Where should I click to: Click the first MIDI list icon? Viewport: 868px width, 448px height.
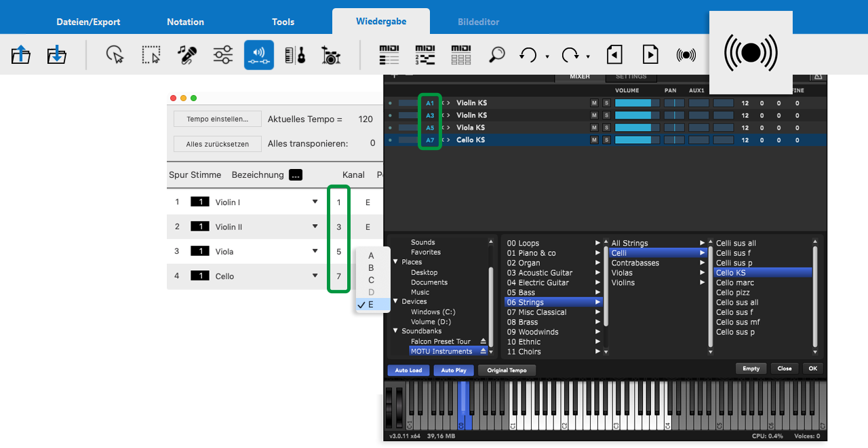(389, 55)
